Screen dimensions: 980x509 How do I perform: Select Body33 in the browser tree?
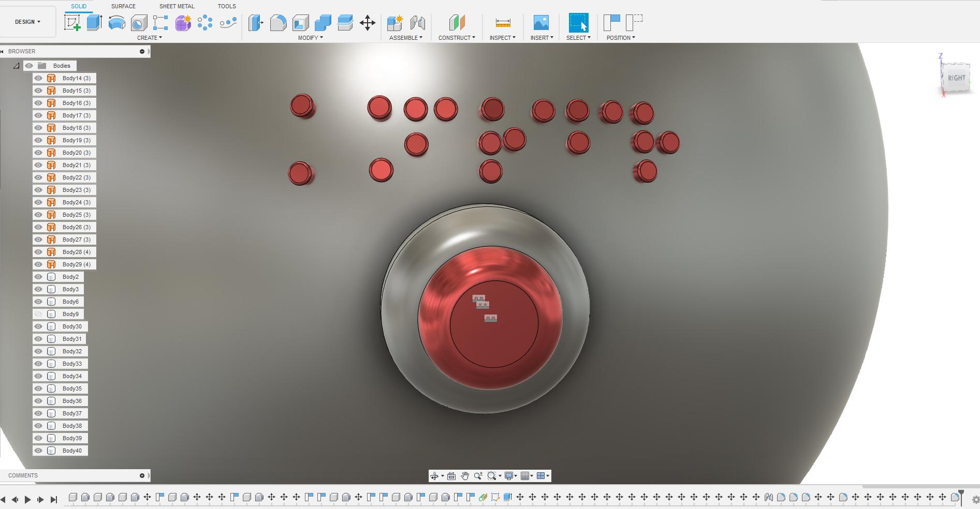click(x=72, y=364)
